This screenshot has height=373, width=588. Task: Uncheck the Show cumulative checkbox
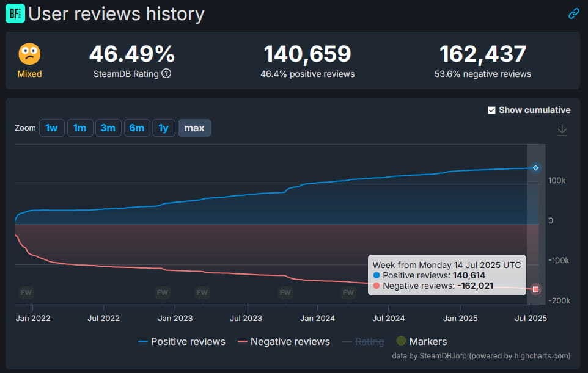tap(492, 110)
